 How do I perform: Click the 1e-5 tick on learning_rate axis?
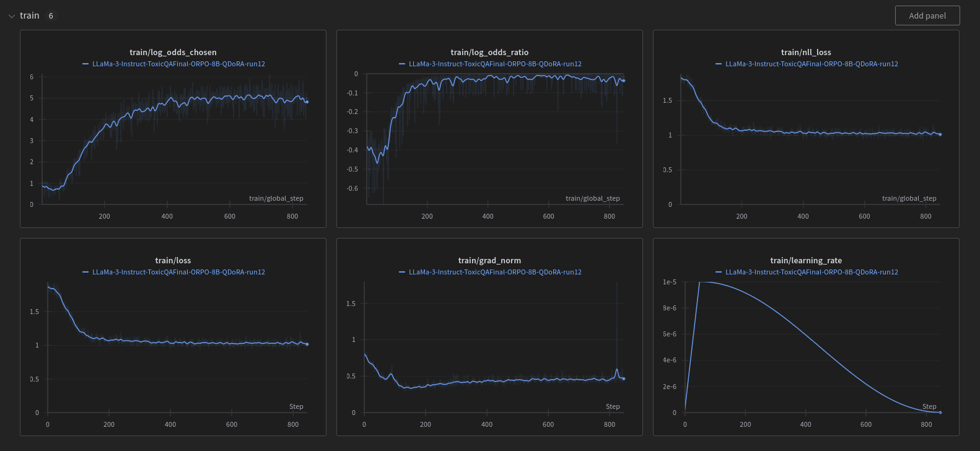coord(670,282)
